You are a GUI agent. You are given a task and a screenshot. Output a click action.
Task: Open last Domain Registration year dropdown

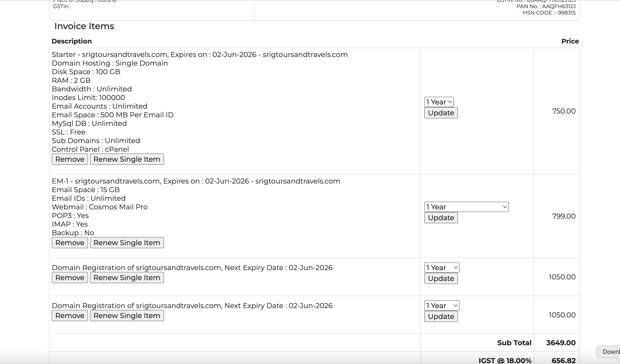(441, 306)
